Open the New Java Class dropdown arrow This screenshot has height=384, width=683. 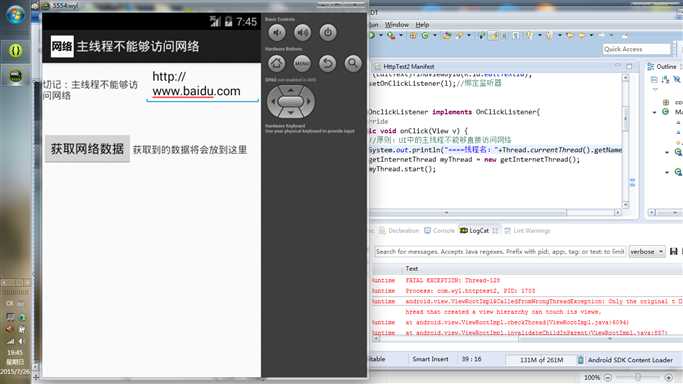[434, 36]
